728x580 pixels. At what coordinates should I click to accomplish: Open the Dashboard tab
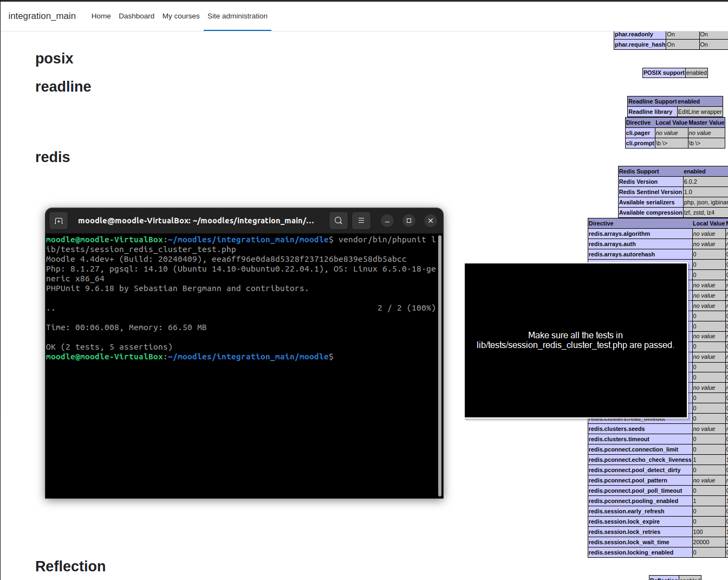(136, 16)
